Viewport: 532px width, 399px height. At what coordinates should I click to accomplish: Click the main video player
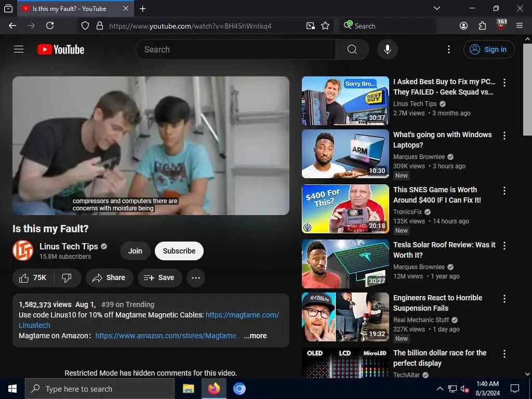tap(151, 145)
